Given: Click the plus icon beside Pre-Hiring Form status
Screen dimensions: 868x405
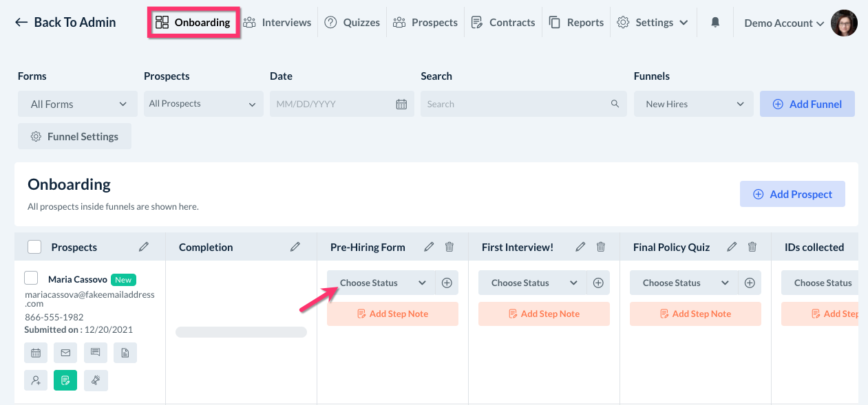Looking at the screenshot, I should 447,283.
